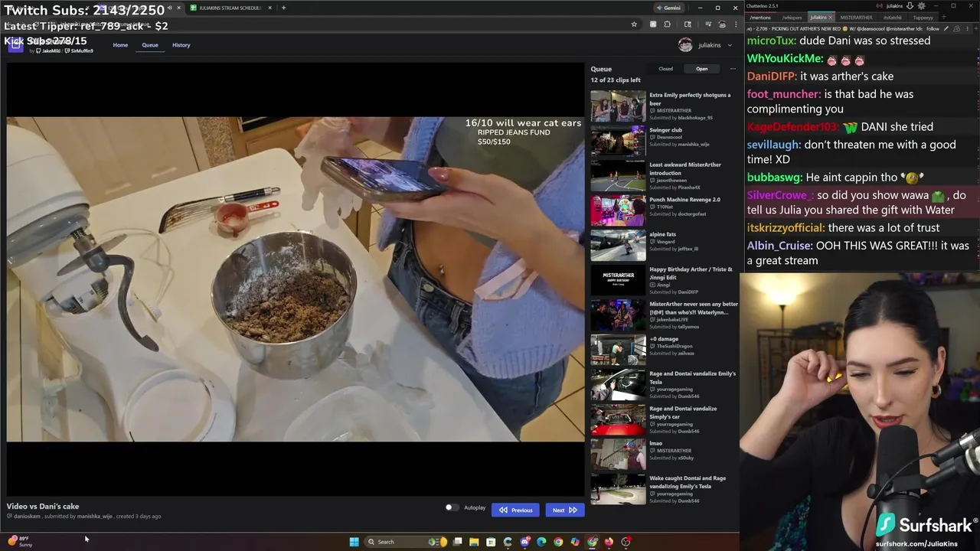
Task: Go to Home in clip queue nav
Action: tap(120, 45)
